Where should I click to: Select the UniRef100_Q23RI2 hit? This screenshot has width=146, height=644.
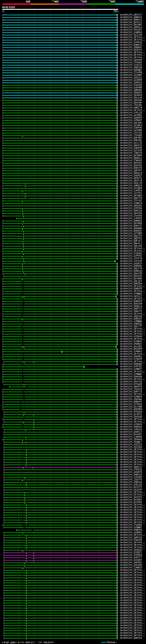coord(131,414)
